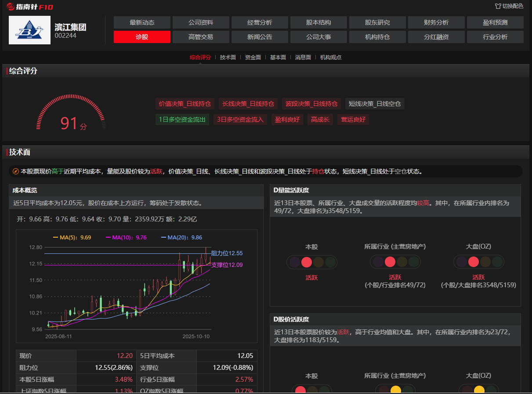Open the 盈利预测 tab
Viewport: 532px width, 394px height.
pyautogui.click(x=495, y=22)
